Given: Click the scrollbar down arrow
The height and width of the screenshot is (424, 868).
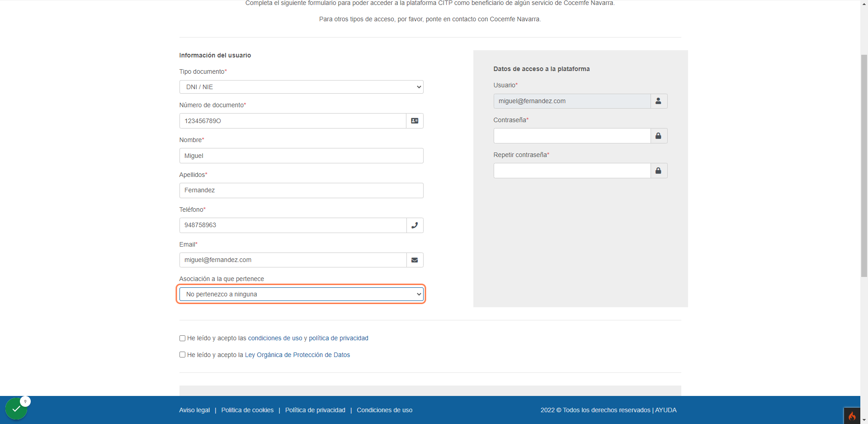Looking at the screenshot, I should click(864, 420).
